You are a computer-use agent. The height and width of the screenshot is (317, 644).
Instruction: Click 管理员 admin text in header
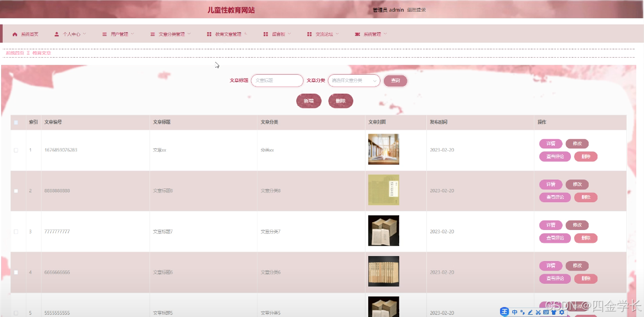coord(388,9)
